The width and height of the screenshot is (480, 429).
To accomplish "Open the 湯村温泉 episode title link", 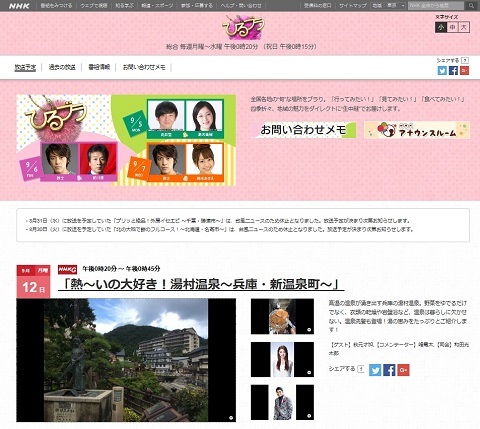I will 201,284.
